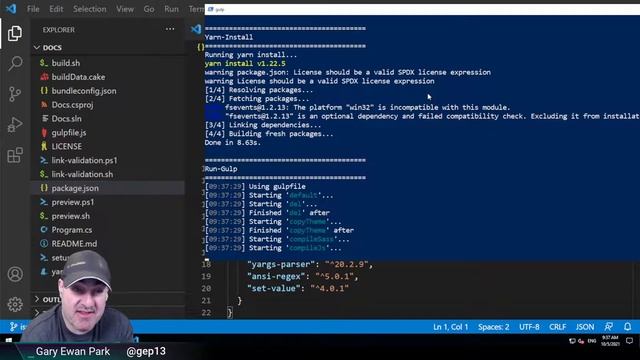
Task: Click "Done in 8.63s." terminal line
Action: tap(232, 143)
